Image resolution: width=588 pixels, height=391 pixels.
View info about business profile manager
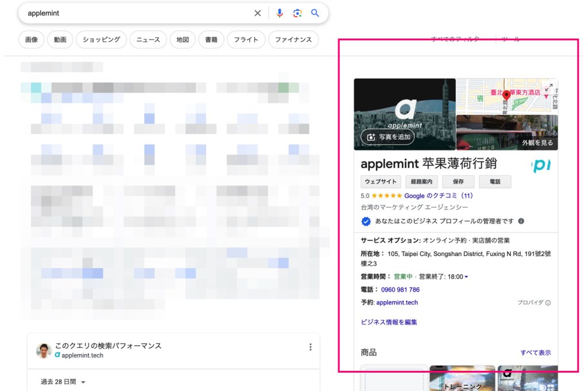(x=521, y=221)
